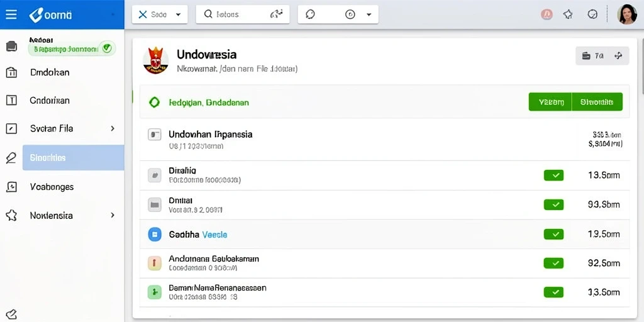Viewport: 644px width, 322px height.
Task: Open the Veesle link
Action: (x=214, y=235)
